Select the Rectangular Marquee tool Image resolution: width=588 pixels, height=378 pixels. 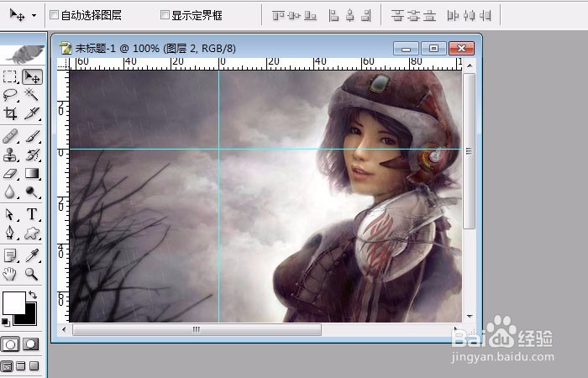(x=10, y=76)
